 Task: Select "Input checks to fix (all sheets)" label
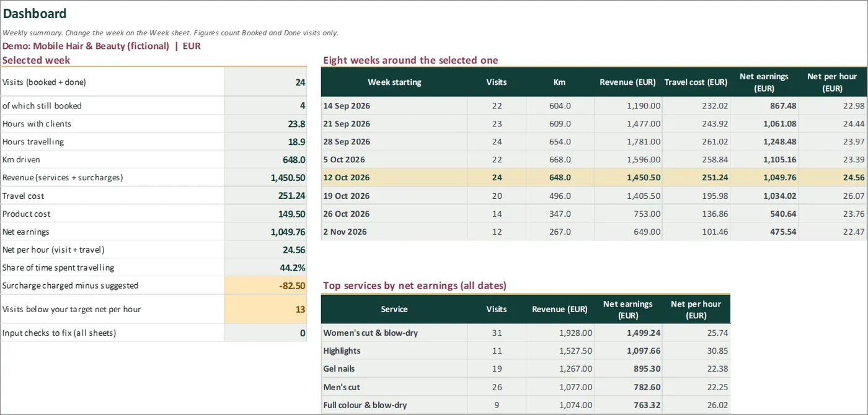(60, 333)
